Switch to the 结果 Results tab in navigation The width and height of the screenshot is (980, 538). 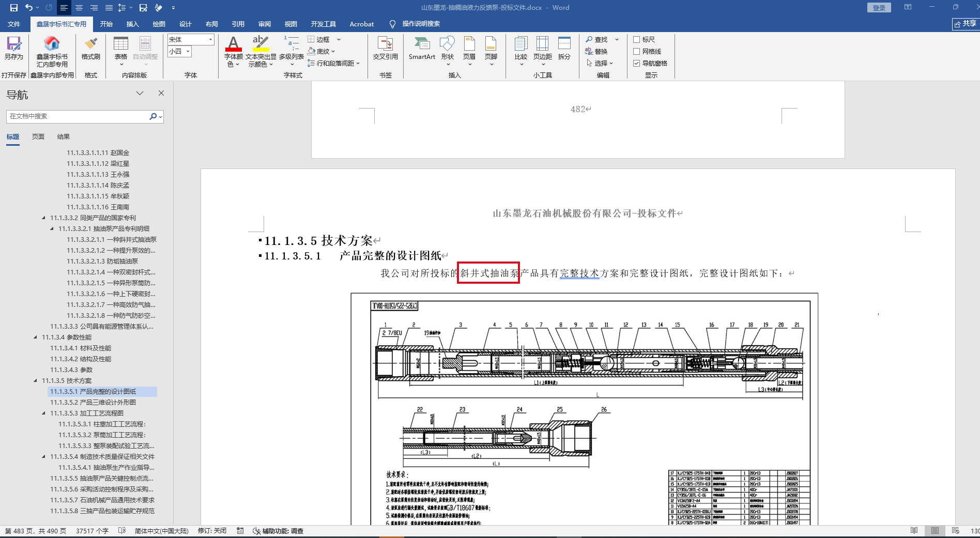pos(64,137)
